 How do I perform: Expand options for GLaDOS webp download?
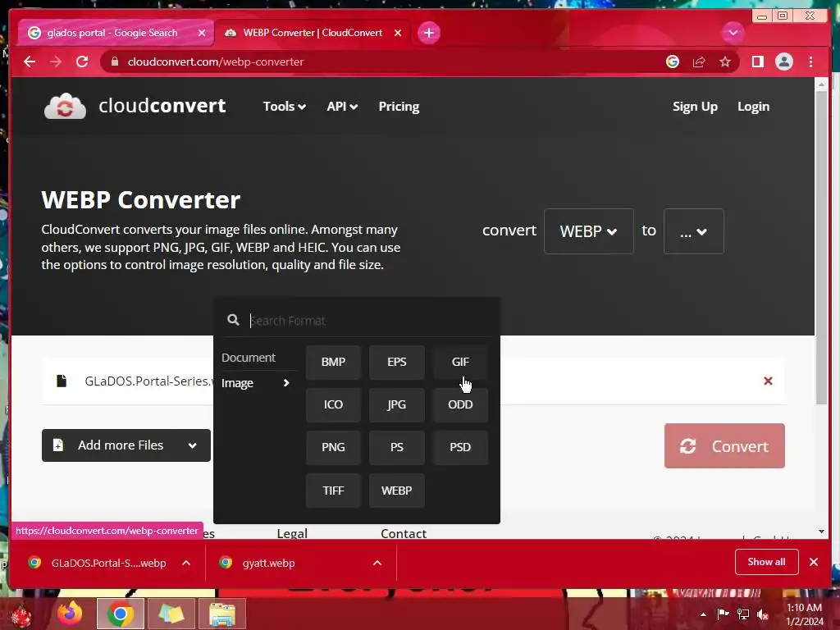click(x=186, y=563)
